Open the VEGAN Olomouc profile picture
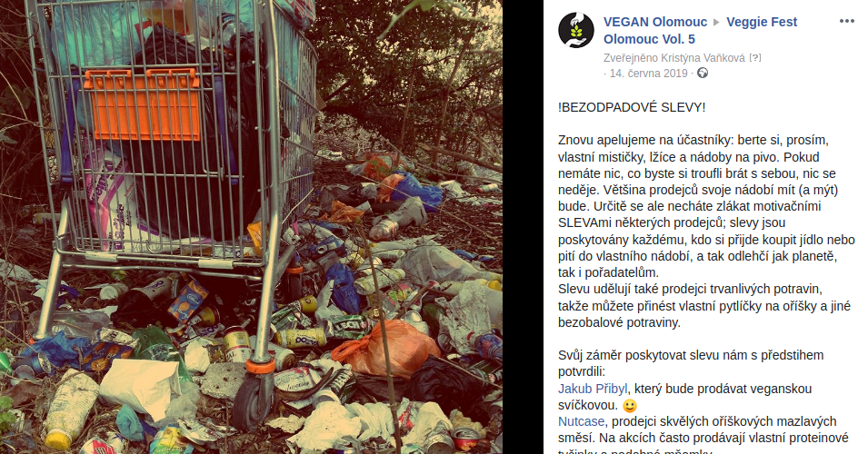The image size is (868, 454). tap(575, 30)
